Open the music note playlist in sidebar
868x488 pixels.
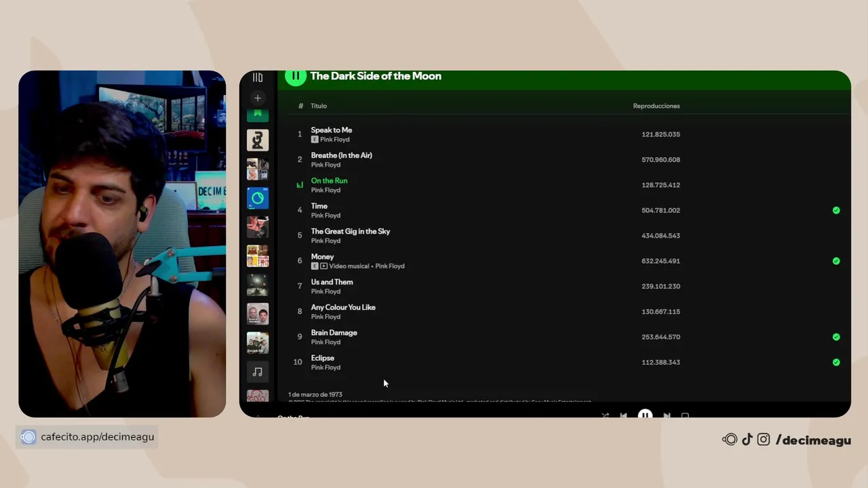click(x=258, y=372)
